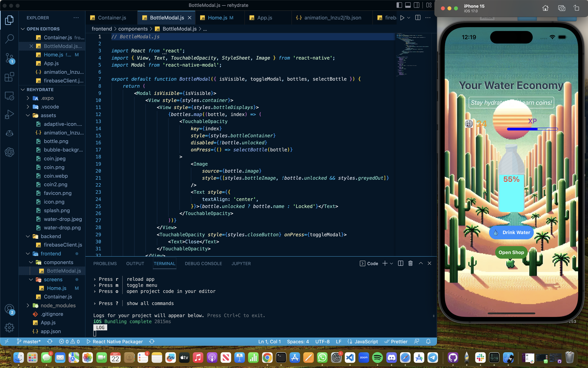Click the Run Code play button
The width and height of the screenshot is (588, 368).
pyautogui.click(x=402, y=18)
